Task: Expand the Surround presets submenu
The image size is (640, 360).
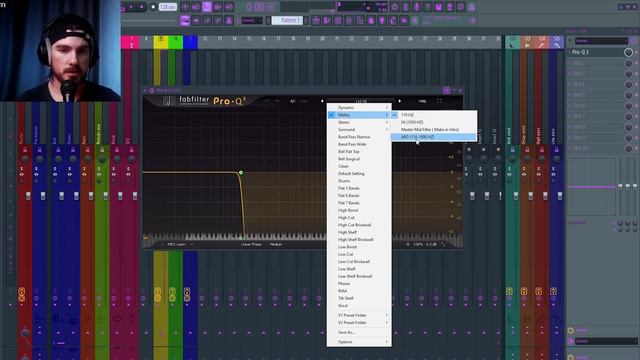Action: 359,129
